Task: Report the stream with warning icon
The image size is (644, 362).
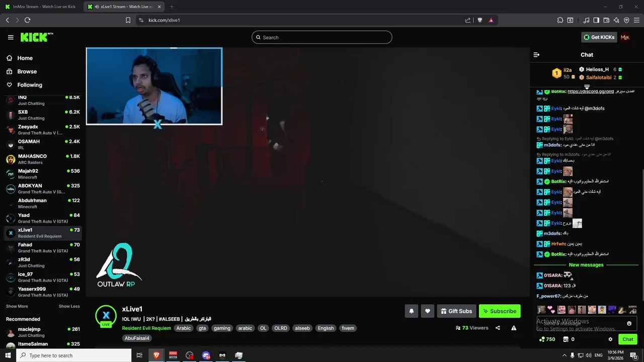Action: pyautogui.click(x=514, y=328)
